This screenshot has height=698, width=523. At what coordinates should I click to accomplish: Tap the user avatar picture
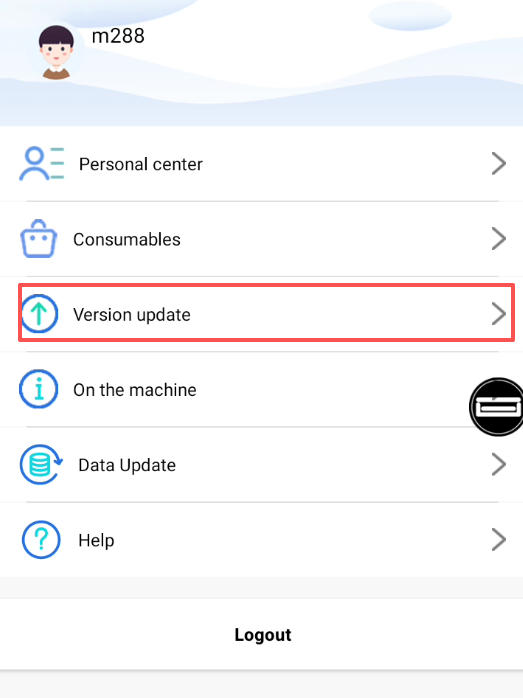pyautogui.click(x=56, y=53)
